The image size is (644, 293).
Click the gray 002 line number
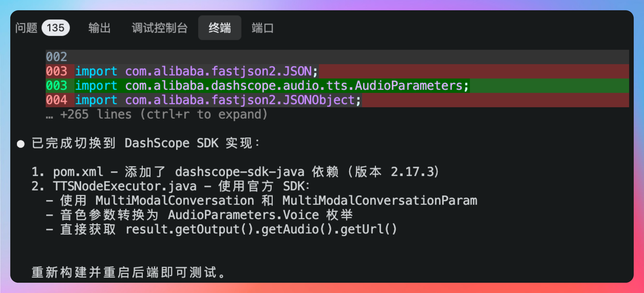(x=56, y=57)
